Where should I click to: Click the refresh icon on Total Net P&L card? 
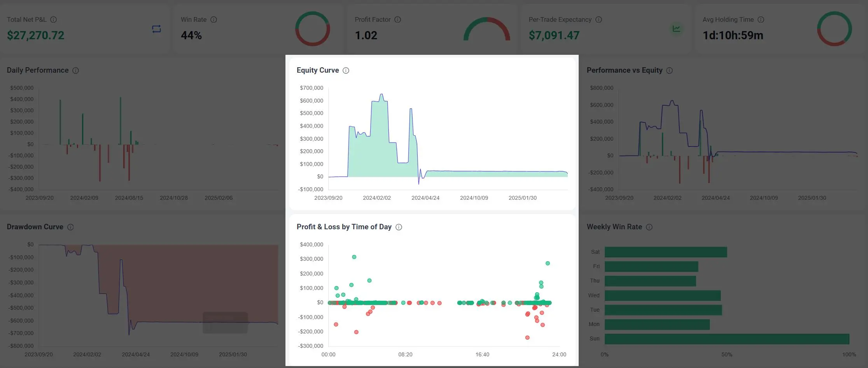pos(156,29)
